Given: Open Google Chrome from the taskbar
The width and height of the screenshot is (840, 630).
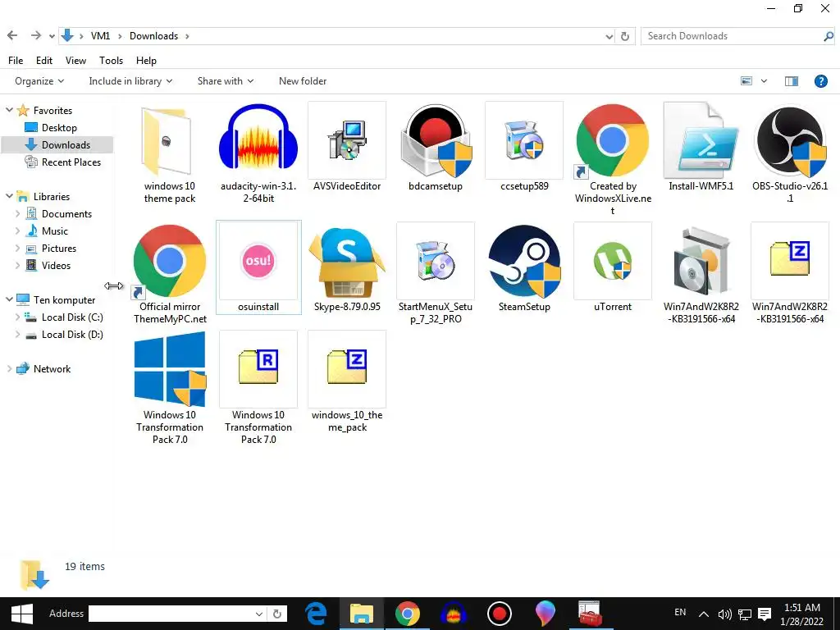Looking at the screenshot, I should tap(407, 614).
